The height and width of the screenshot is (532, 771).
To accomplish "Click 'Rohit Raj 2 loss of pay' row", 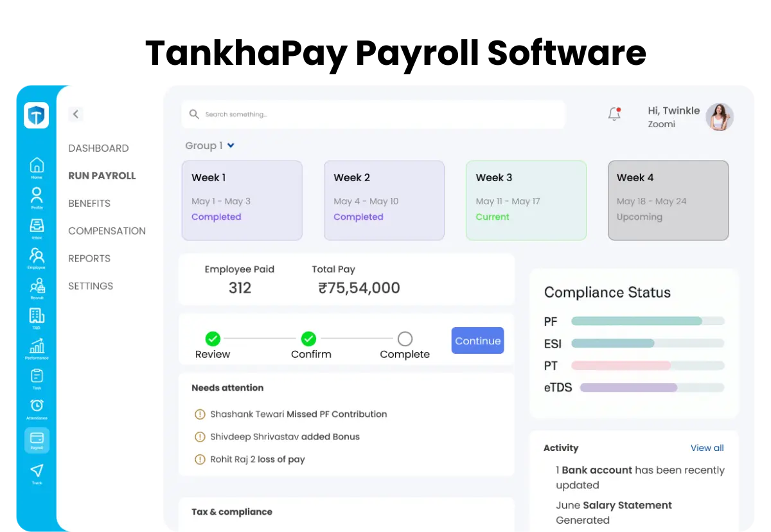I will click(x=249, y=459).
